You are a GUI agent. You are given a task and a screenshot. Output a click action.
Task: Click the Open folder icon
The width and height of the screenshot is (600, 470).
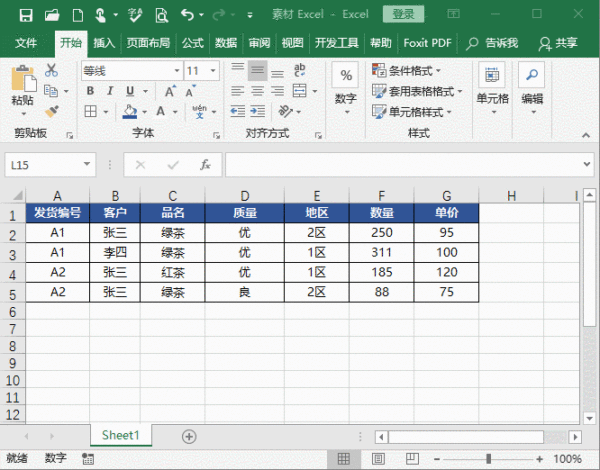(52, 15)
